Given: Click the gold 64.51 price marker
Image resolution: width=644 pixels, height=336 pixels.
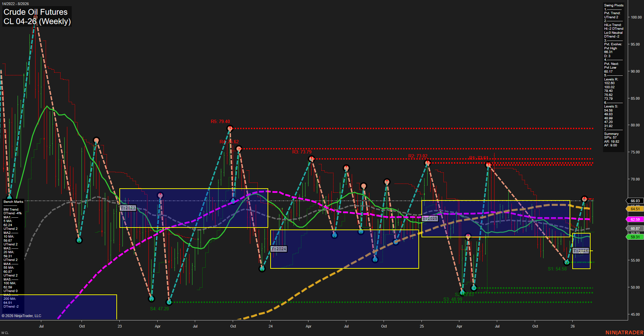Looking at the screenshot, I should coord(635,209).
